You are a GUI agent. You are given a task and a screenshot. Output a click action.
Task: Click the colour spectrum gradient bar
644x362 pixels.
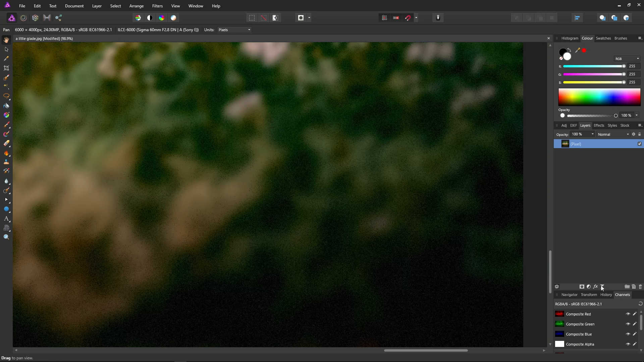tap(599, 97)
